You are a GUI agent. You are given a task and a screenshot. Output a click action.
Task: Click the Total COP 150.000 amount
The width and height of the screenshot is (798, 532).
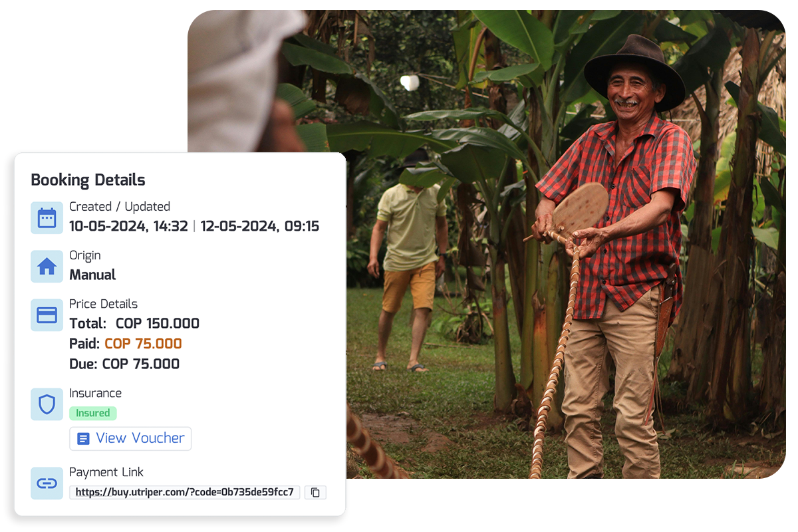click(158, 324)
